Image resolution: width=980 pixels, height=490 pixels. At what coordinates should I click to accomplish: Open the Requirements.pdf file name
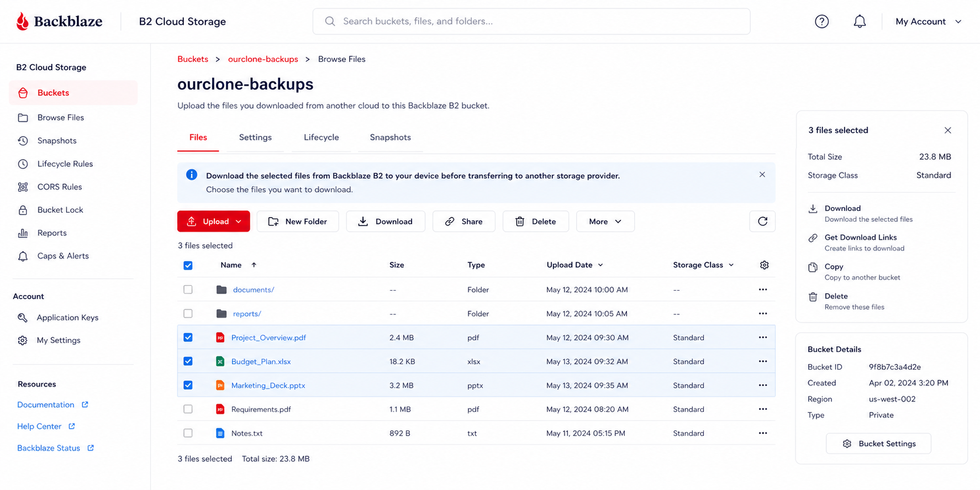[x=261, y=409]
